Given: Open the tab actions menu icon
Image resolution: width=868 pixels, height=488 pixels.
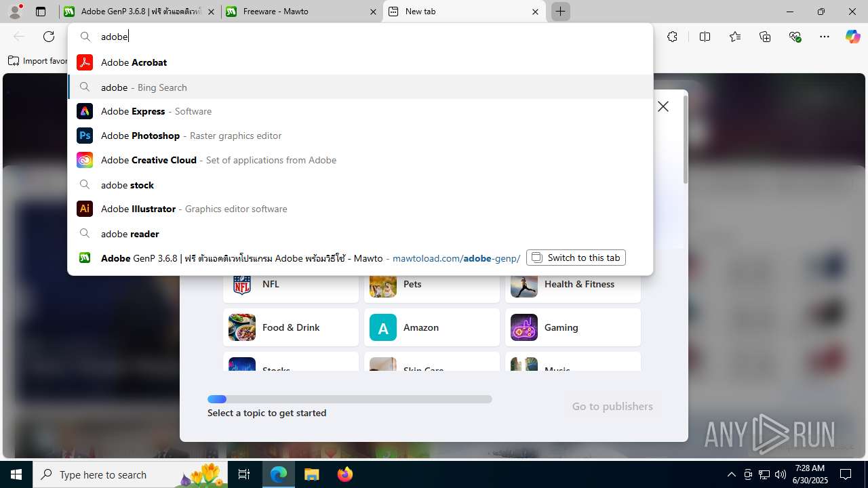Looking at the screenshot, I should pyautogui.click(x=41, y=12).
